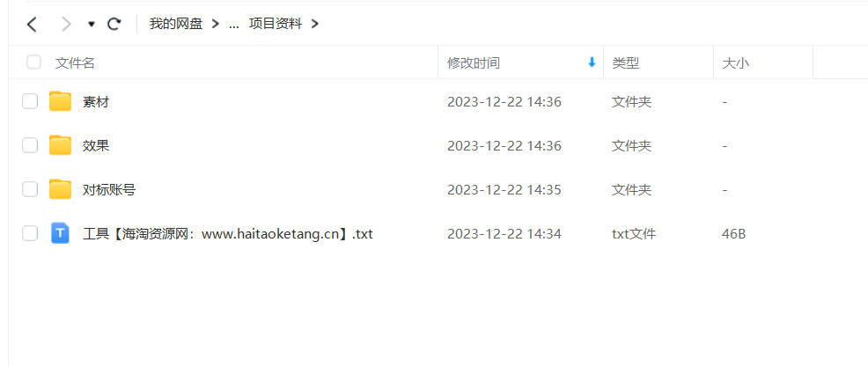The width and height of the screenshot is (868, 367).
Task: Select file 工具【海淘资源网：www.haitaoketang.cn】.txt
Action: coord(227,234)
